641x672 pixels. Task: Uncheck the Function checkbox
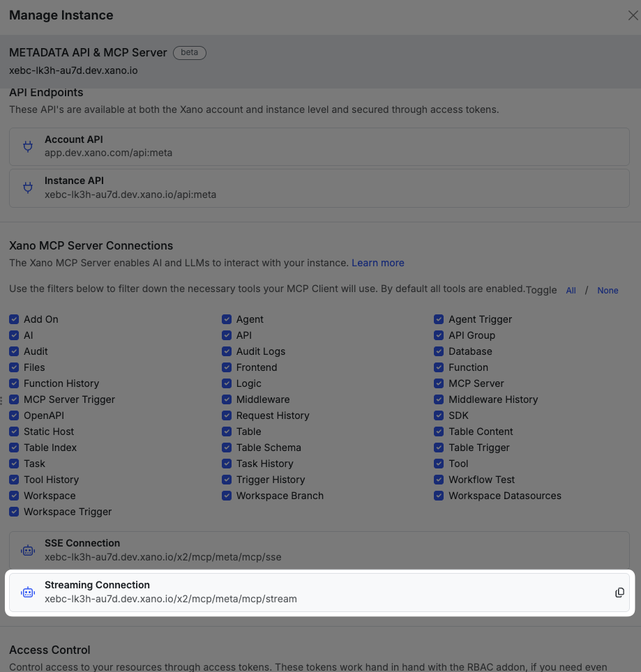[x=439, y=367]
